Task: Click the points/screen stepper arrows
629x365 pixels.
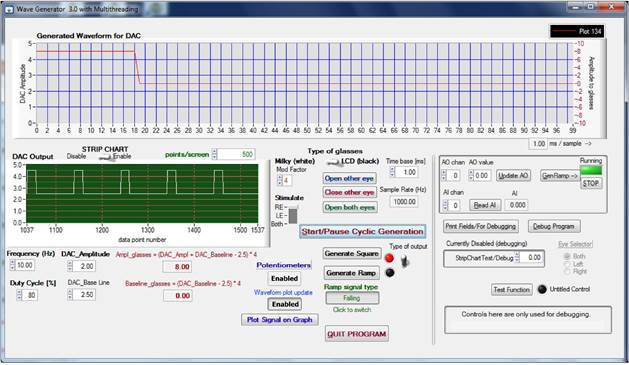Action: (214, 154)
